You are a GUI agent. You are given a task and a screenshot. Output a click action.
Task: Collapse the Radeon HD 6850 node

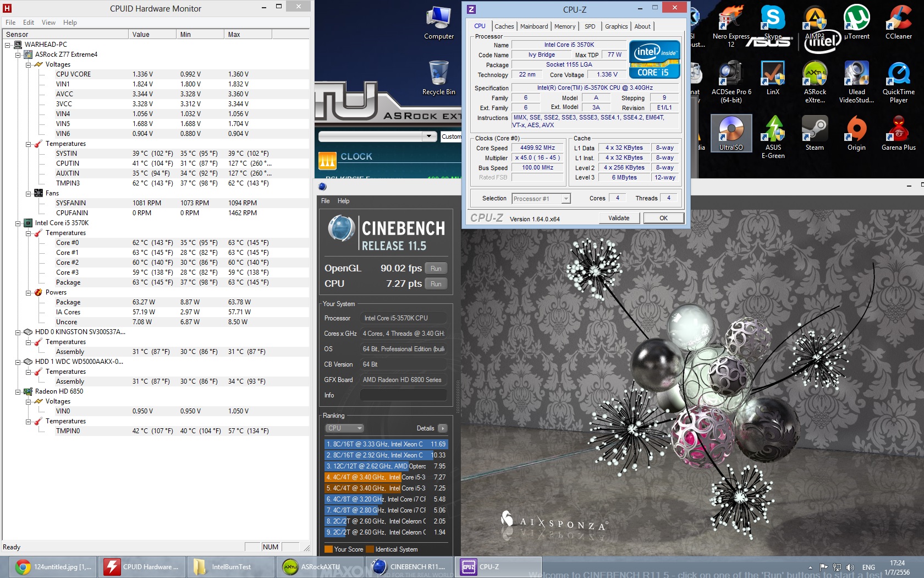(x=18, y=391)
